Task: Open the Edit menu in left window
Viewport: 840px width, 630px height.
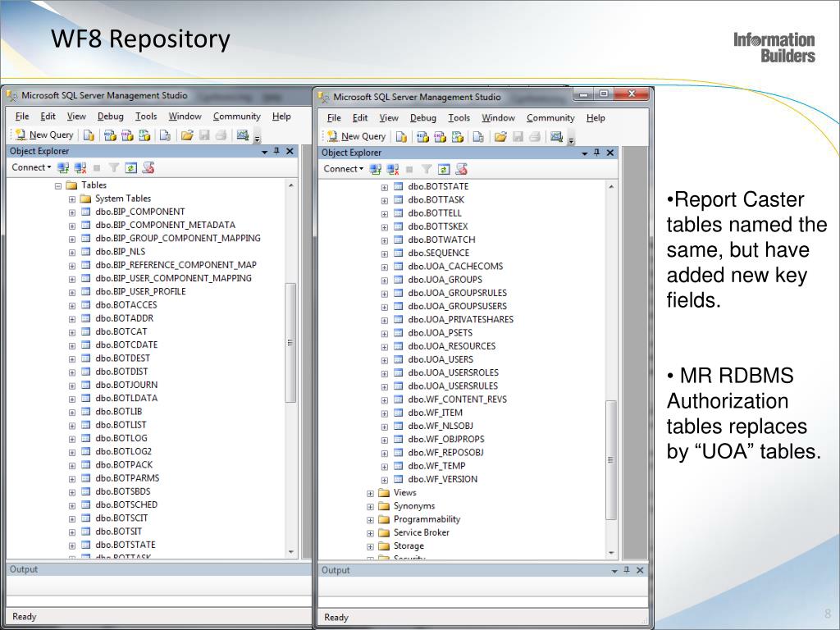Action: tap(48, 116)
